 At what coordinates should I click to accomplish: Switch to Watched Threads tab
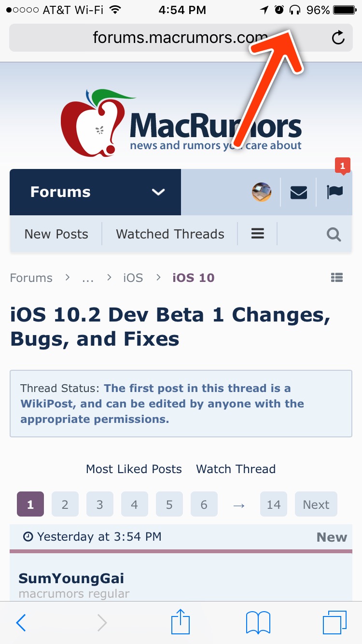[170, 234]
